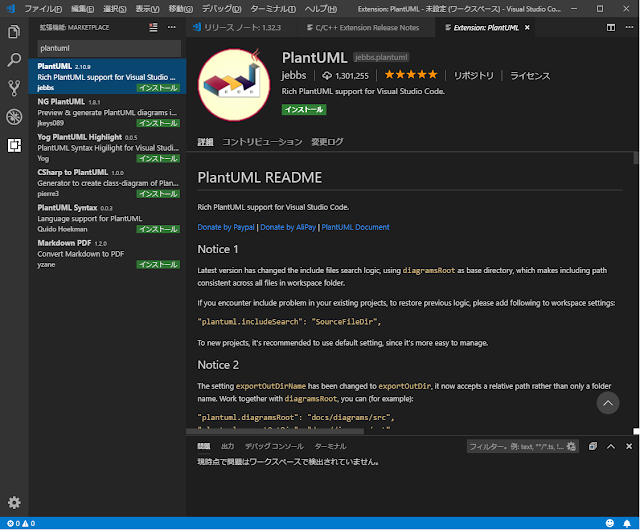Open the Explorer view in activity bar
Screen dimensions: 640x530
click(x=14, y=31)
